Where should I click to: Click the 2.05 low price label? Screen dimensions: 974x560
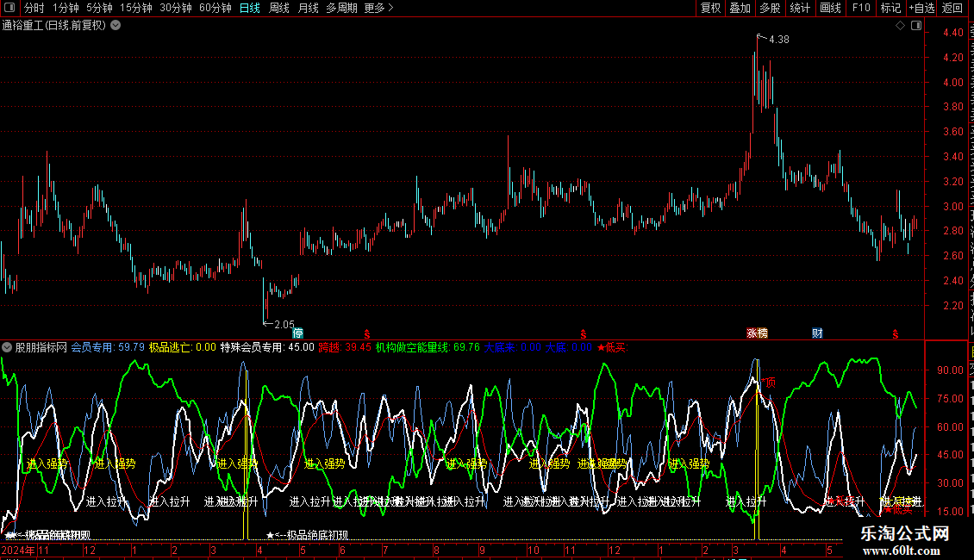tap(284, 324)
